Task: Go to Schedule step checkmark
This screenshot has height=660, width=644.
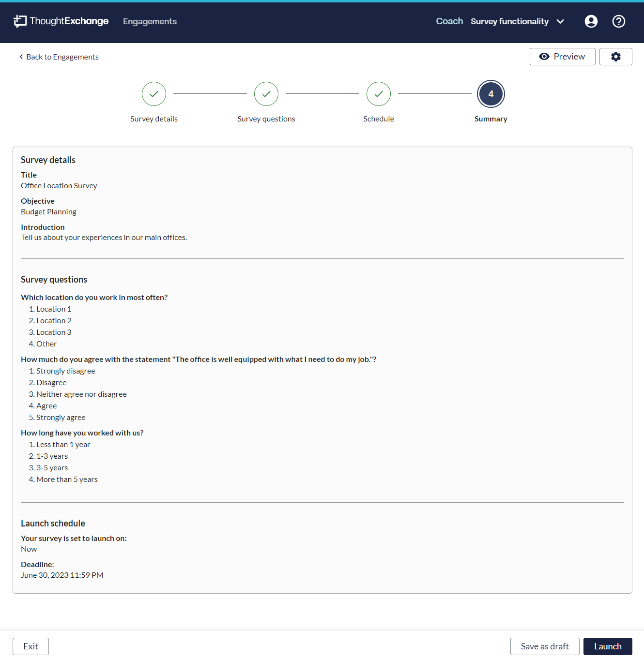Action: pyautogui.click(x=379, y=94)
